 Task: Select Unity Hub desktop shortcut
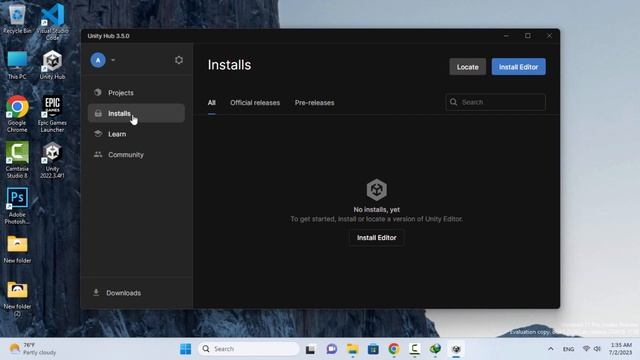(52, 65)
